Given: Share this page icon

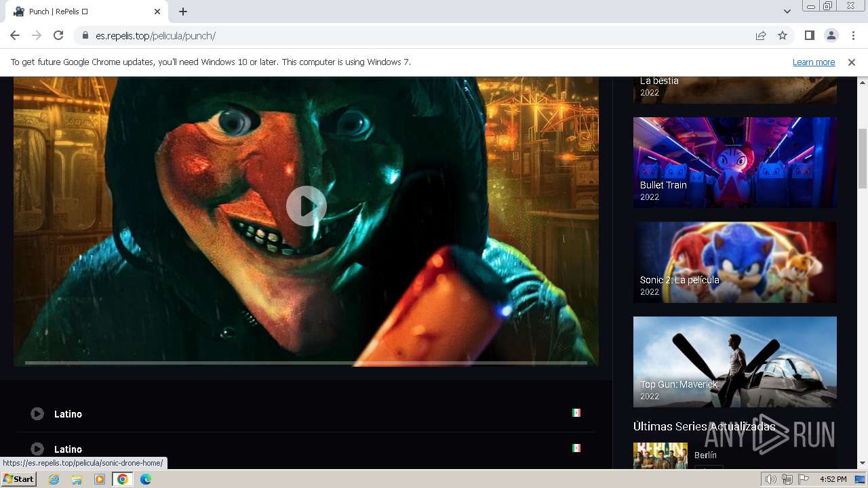Looking at the screenshot, I should point(761,35).
